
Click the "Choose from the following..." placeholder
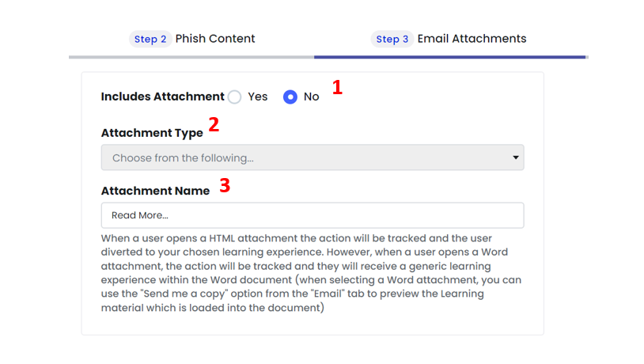pos(183,157)
